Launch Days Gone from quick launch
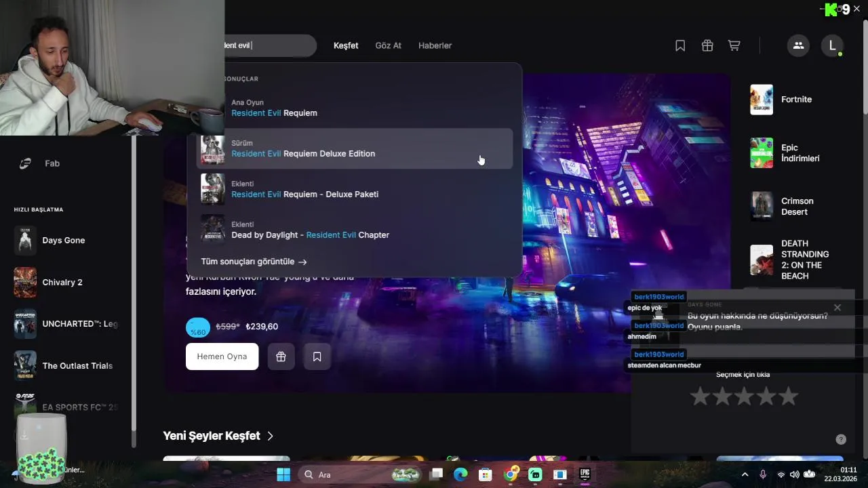The height and width of the screenshot is (488, 868). (x=66, y=241)
